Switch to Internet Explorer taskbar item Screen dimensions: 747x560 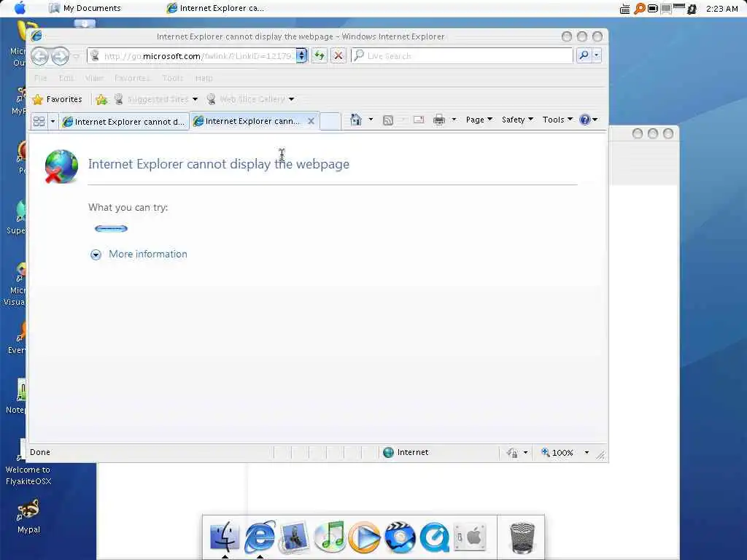[x=215, y=8]
